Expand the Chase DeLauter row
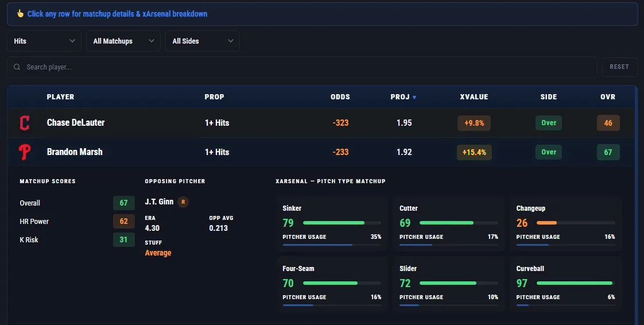 [x=320, y=123]
